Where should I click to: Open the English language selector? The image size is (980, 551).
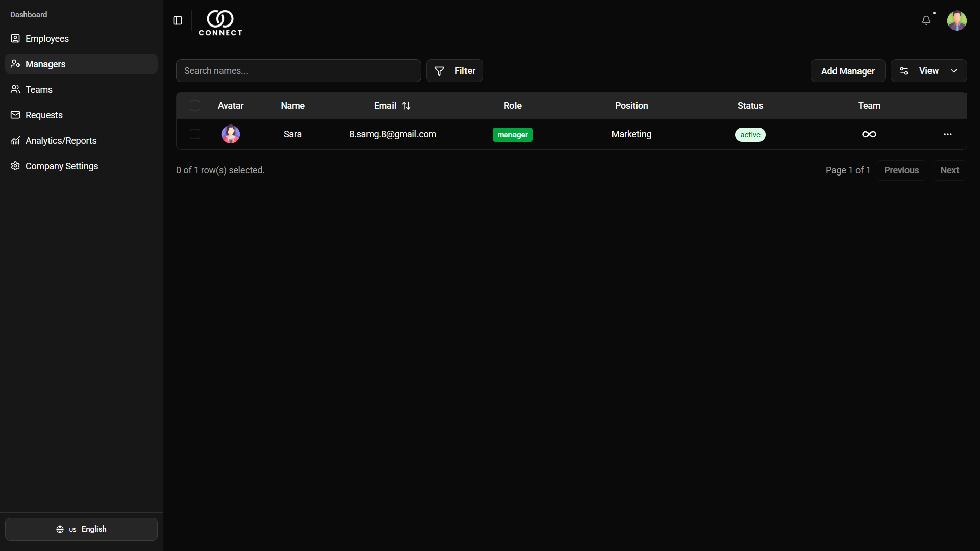coord(81,529)
